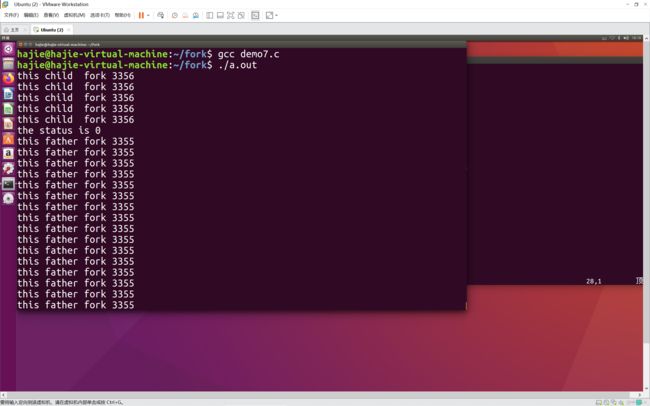Click the network icon in Ubuntu top panel
Screen dimensions: 650x406
(612, 38)
